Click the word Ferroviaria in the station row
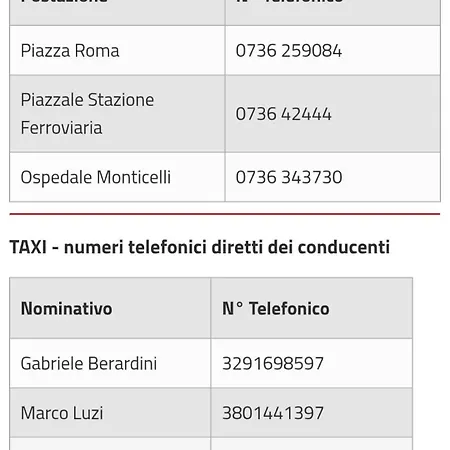Viewport: 450px width, 450px height. [61, 128]
